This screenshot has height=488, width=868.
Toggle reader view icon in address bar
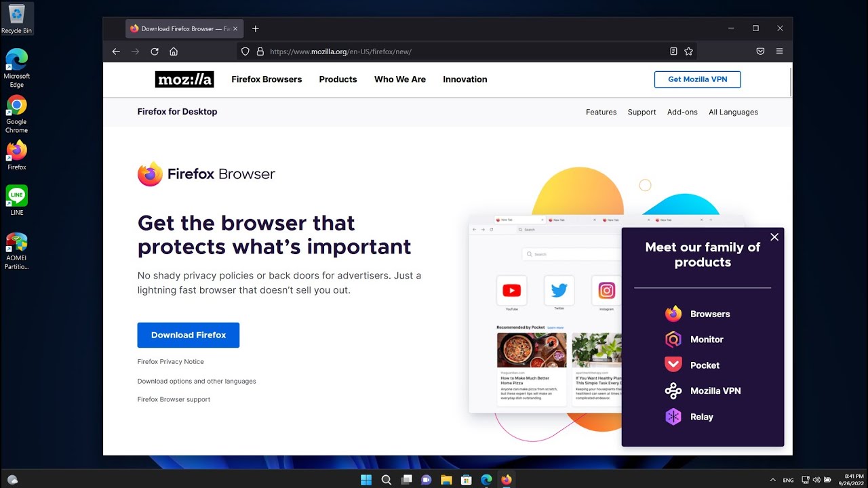click(x=673, y=52)
